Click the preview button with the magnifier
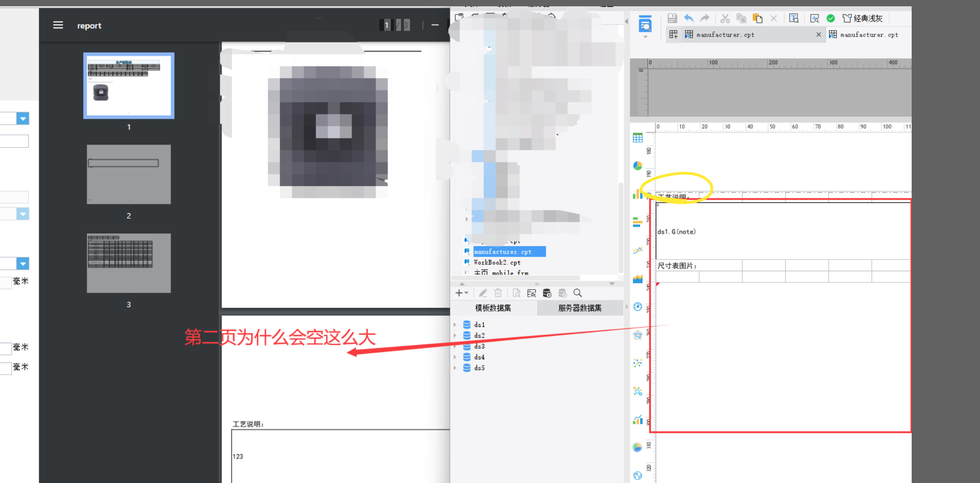This screenshot has width=980, height=483. 814,18
